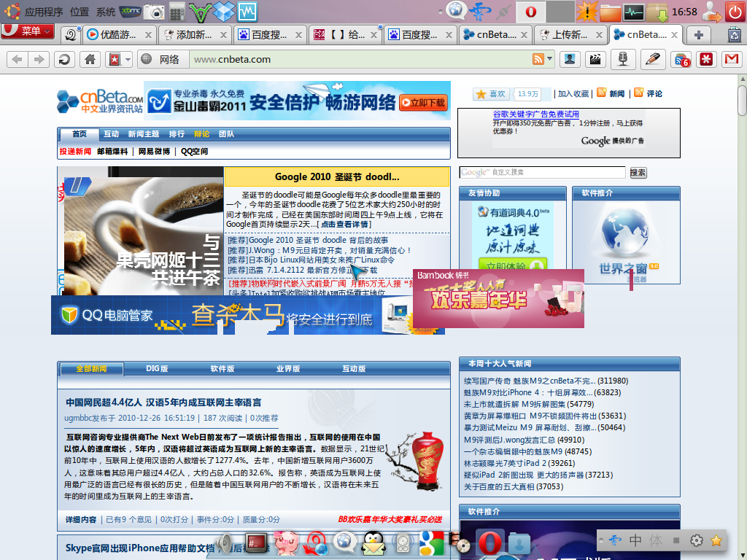Viewport: 747px width, 560px height.
Task: Click the 搜索 button beside Google search
Action: click(638, 173)
